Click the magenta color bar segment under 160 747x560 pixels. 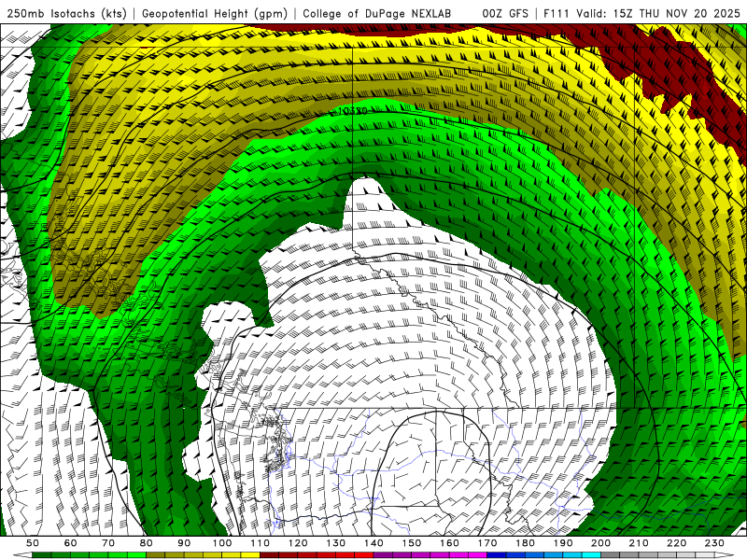tap(458, 555)
